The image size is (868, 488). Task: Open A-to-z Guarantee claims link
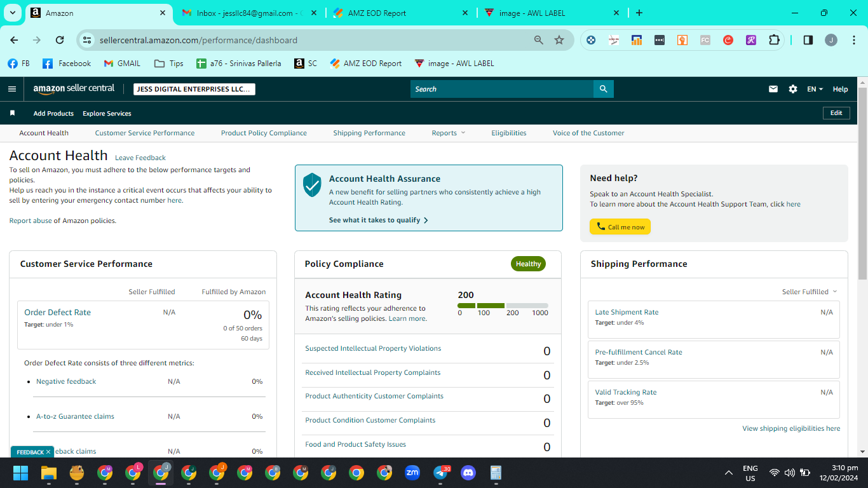(x=75, y=416)
